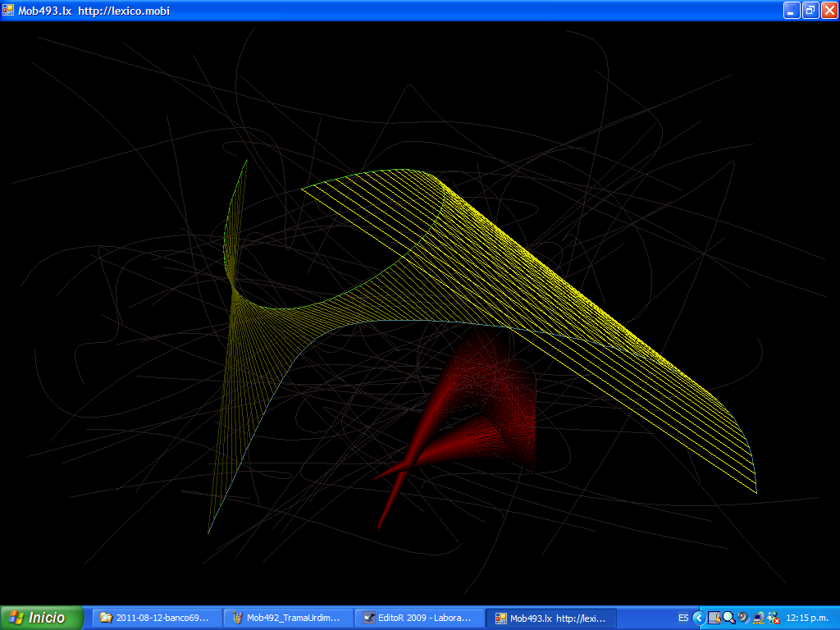Click the Mob493.lx application icon in title bar
This screenshot has height=630, width=840.
pyautogui.click(x=8, y=11)
